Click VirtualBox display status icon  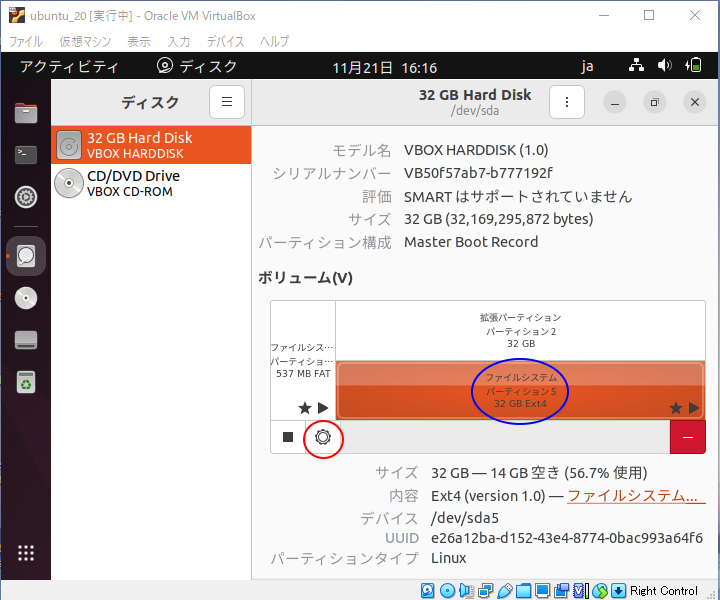543,590
